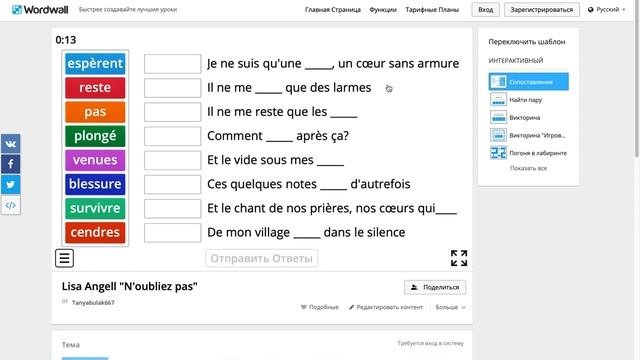Expand the Больше menu
Screen dimensions: 640x360
pos(450,307)
